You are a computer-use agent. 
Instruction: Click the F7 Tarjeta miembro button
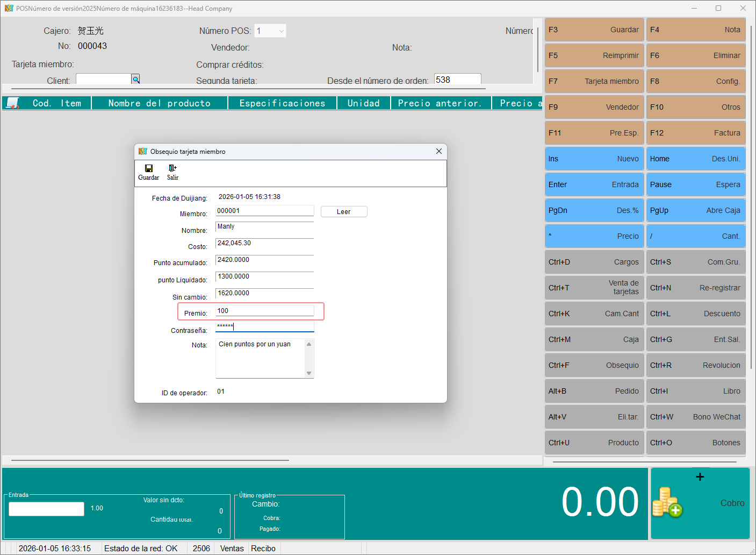click(x=594, y=81)
